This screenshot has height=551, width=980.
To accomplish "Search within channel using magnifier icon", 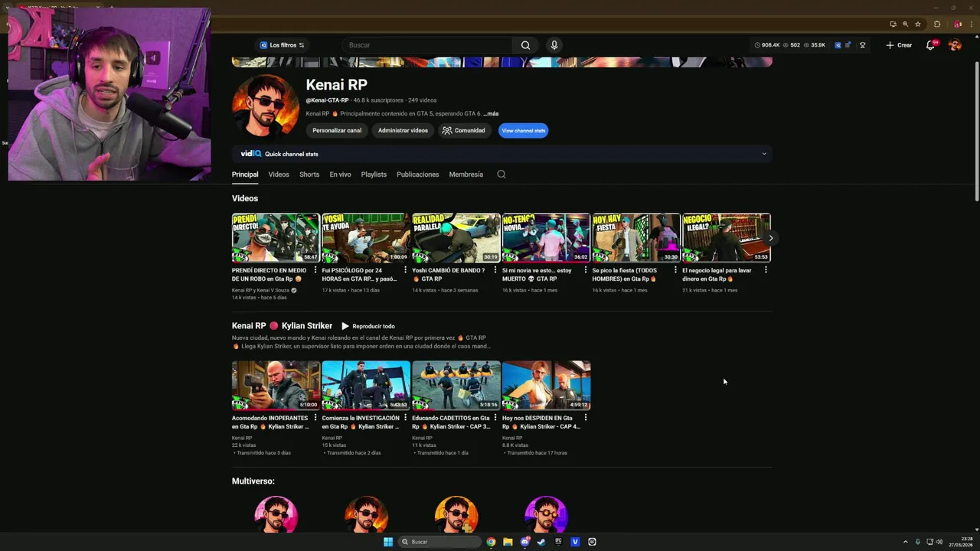I will point(501,174).
